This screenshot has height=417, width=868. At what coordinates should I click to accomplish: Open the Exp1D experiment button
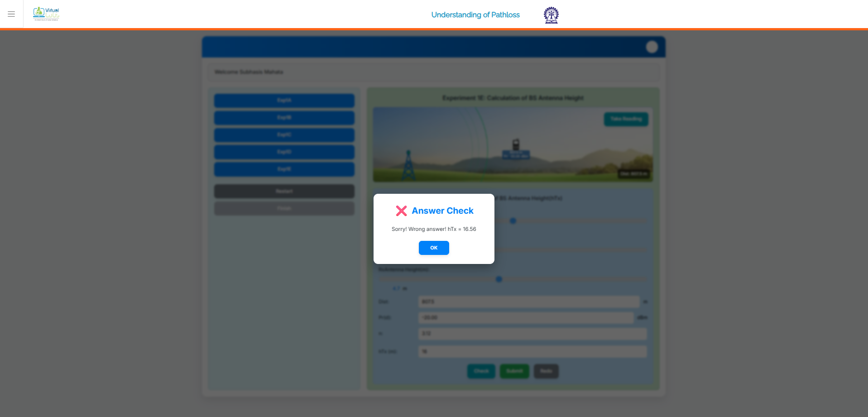click(x=284, y=152)
